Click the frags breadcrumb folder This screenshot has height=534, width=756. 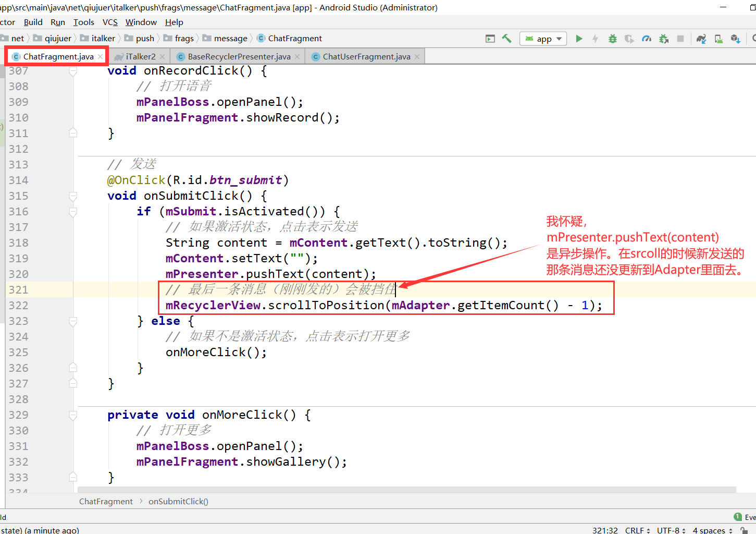coord(178,39)
